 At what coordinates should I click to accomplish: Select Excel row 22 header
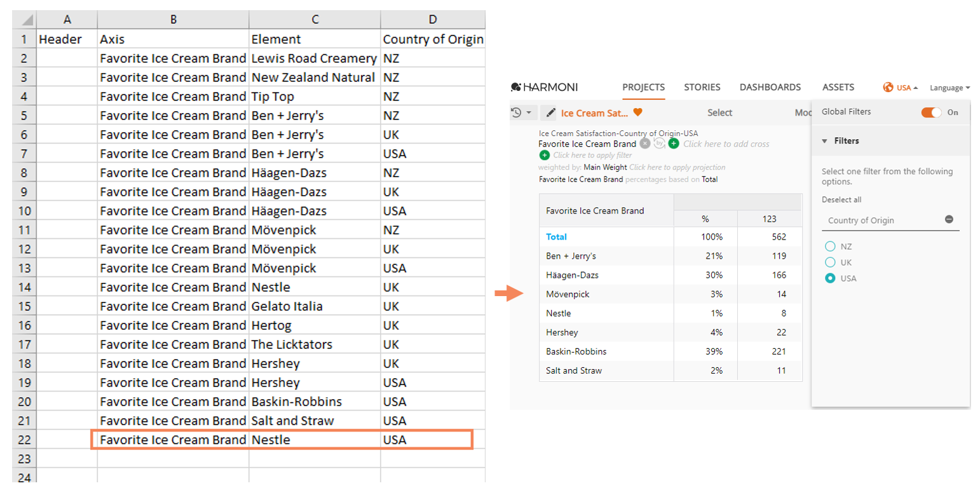click(x=24, y=440)
